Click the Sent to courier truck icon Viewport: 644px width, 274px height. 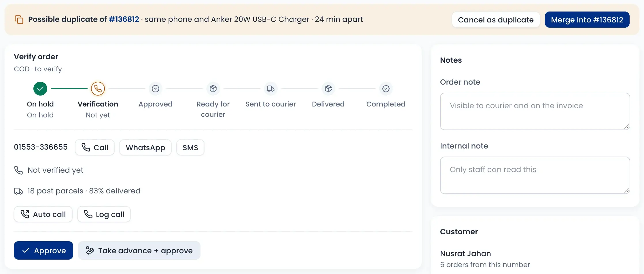click(271, 89)
